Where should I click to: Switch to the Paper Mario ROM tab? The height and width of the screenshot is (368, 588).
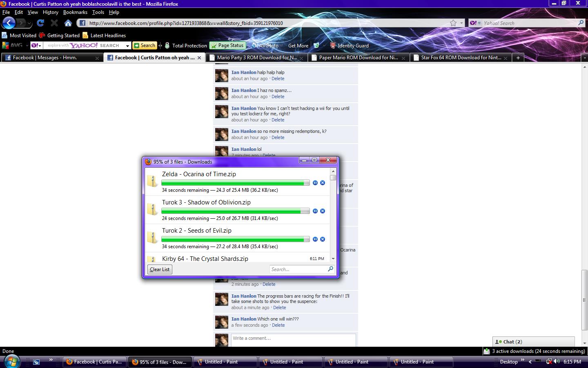(359, 58)
